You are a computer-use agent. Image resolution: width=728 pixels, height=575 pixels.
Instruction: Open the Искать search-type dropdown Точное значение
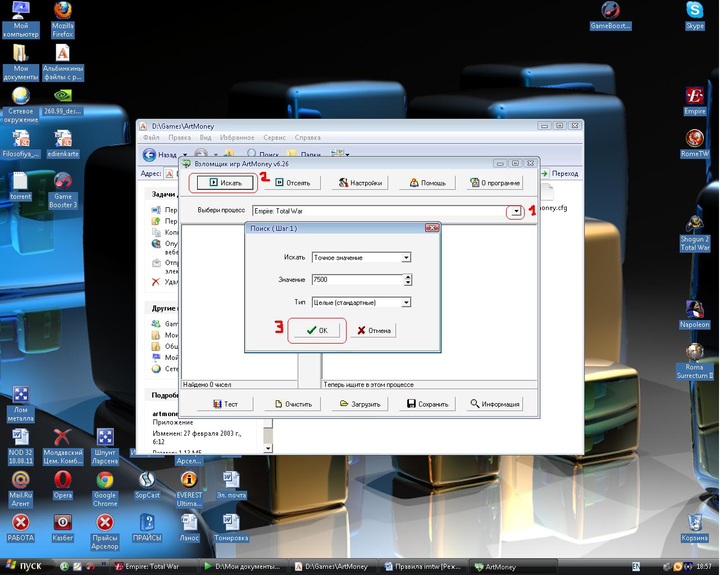407,258
